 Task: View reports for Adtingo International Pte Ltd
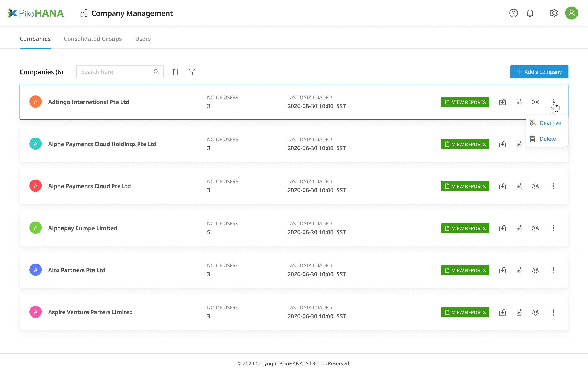[465, 102]
